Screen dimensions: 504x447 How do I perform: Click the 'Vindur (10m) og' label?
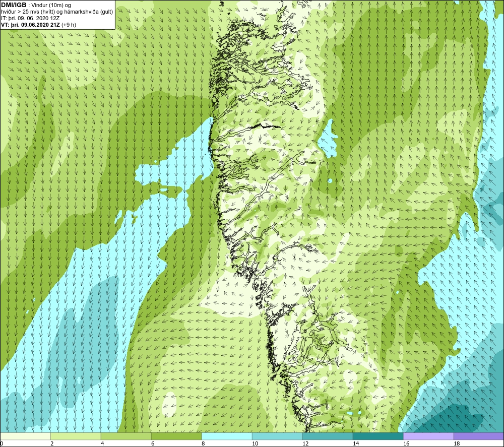(51, 5)
